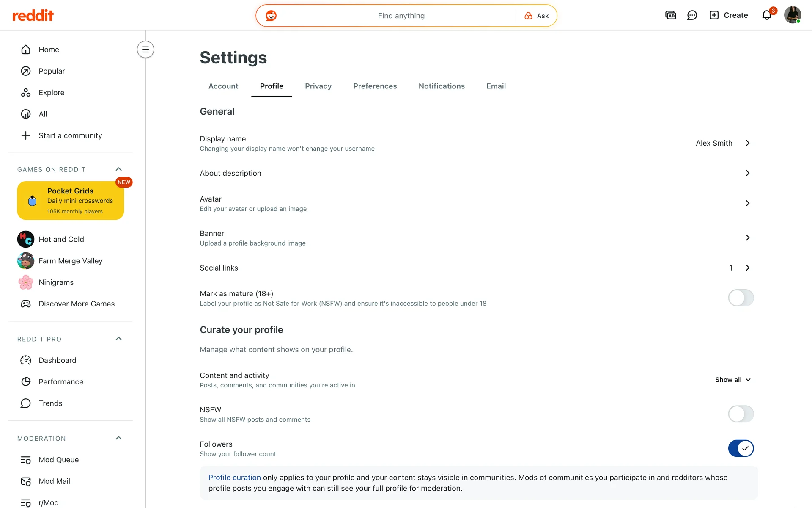The height and width of the screenshot is (508, 812).
Task: Open the notifications bell
Action: click(x=767, y=15)
